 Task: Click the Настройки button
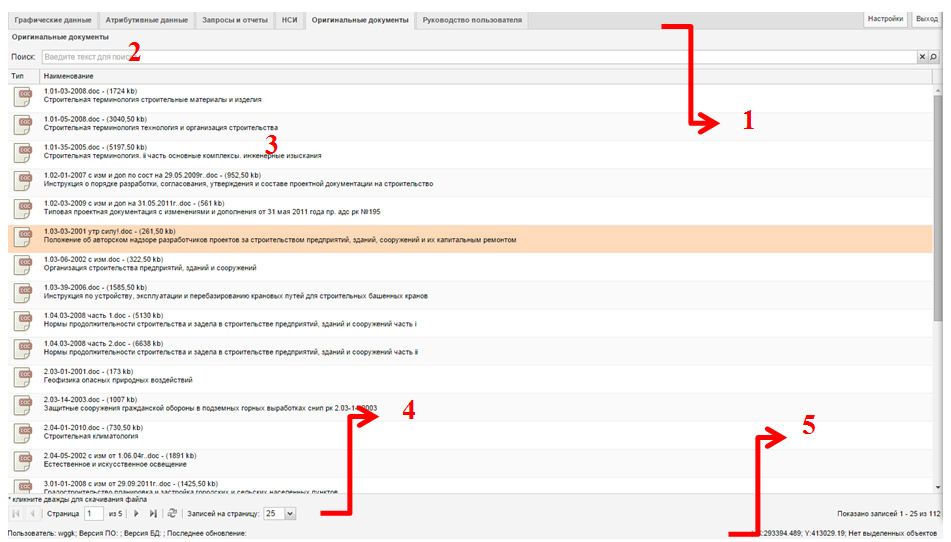(885, 19)
